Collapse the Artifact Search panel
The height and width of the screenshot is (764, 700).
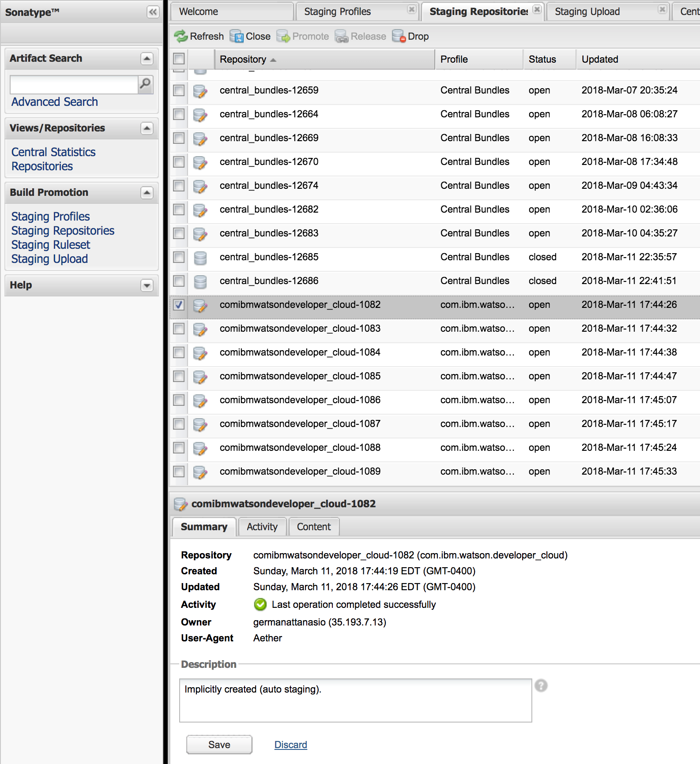[x=147, y=58]
